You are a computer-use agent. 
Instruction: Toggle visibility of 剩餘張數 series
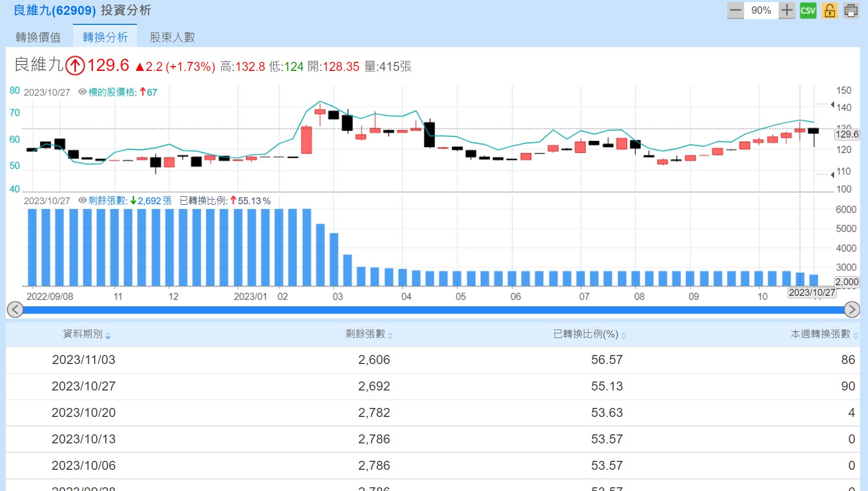click(83, 201)
